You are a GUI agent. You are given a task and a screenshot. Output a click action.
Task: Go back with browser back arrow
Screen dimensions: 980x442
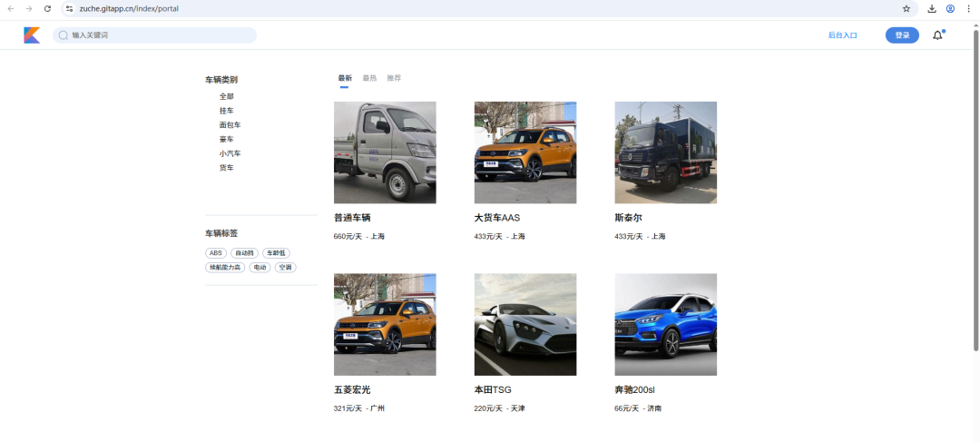click(x=11, y=9)
